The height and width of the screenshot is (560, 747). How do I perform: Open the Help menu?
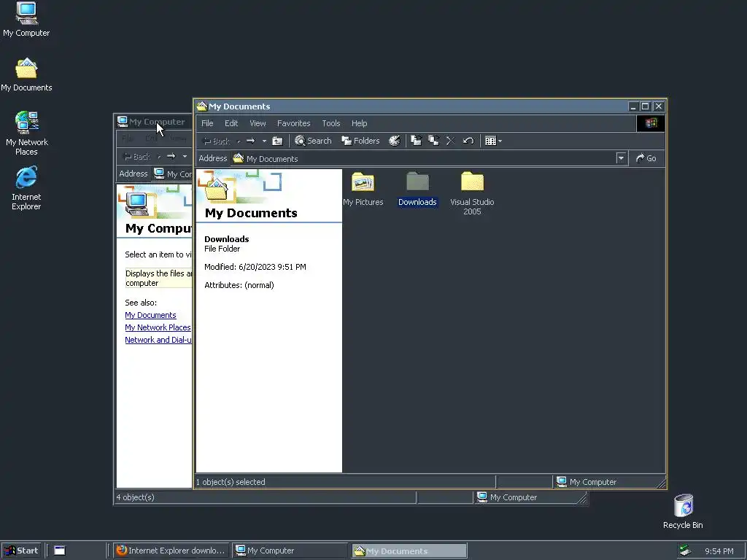click(359, 123)
